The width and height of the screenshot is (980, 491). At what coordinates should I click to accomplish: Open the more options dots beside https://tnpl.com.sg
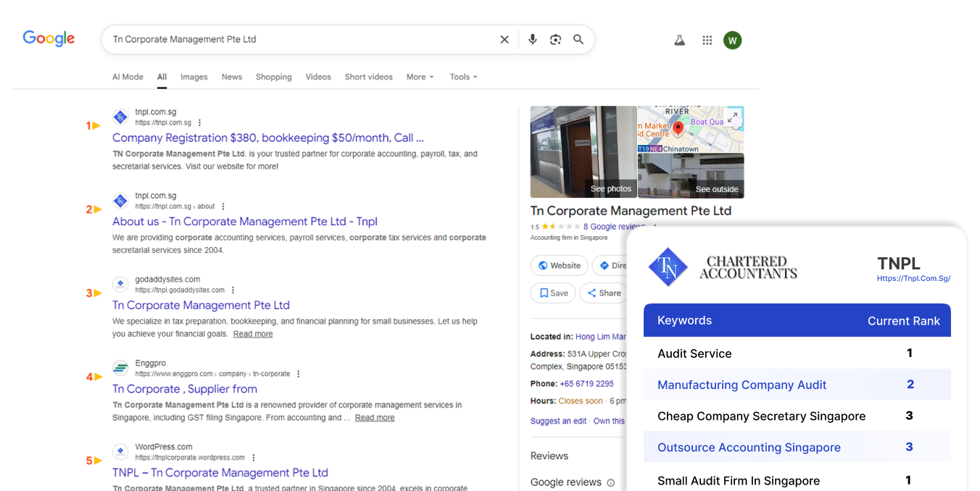[200, 123]
